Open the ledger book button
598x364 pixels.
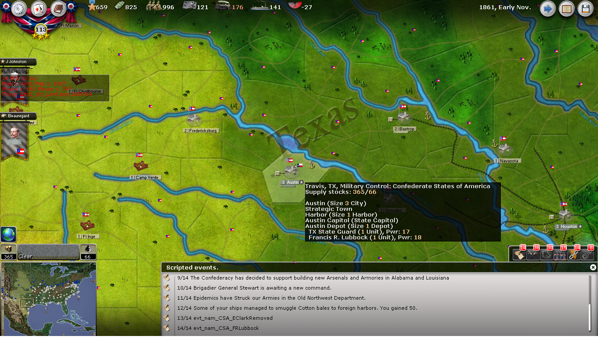[58, 9]
